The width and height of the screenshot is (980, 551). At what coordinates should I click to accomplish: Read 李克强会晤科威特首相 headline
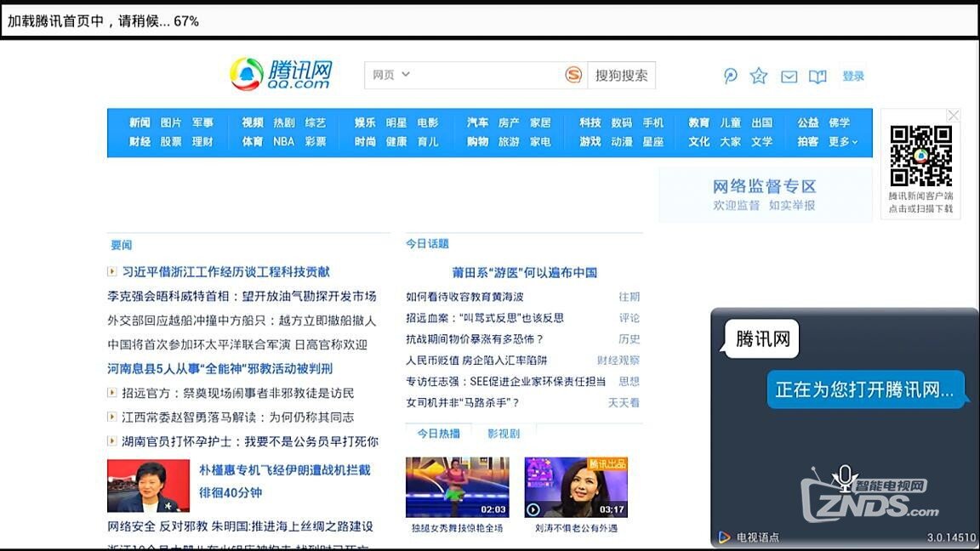pyautogui.click(x=242, y=296)
